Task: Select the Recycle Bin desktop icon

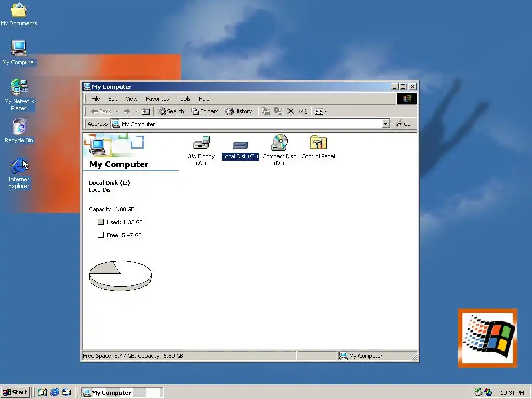Action: click(x=19, y=131)
